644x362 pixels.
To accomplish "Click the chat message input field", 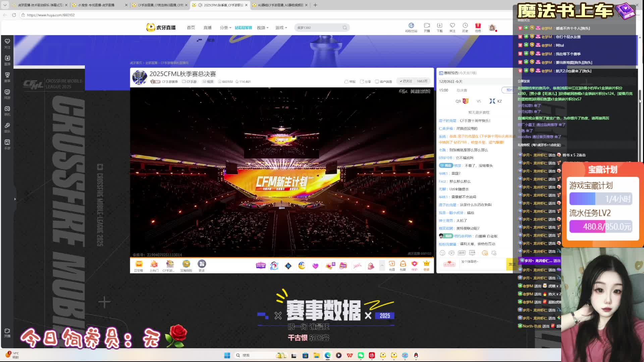I will 482,264.
